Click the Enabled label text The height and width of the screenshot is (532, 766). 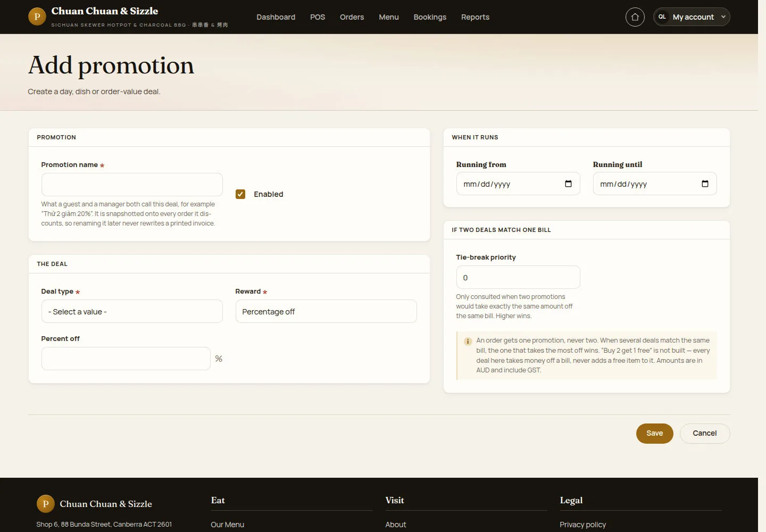coord(268,194)
